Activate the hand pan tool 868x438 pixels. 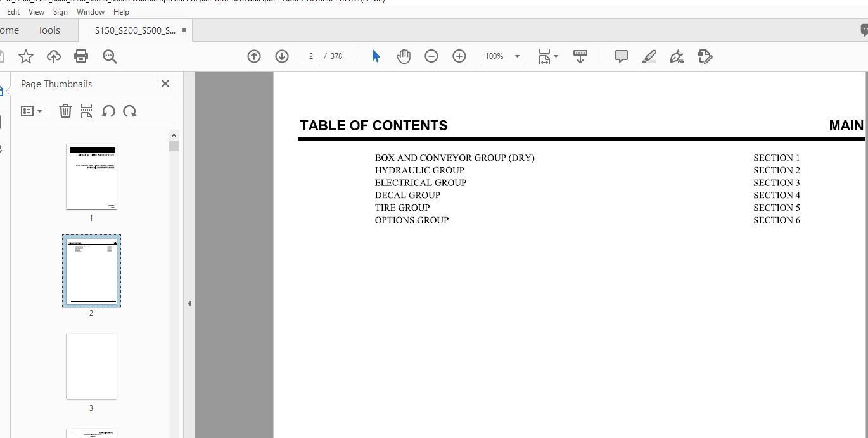tap(404, 56)
